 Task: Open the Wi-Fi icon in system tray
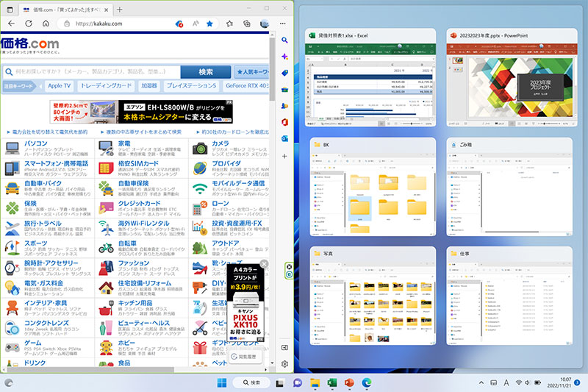tap(519, 382)
